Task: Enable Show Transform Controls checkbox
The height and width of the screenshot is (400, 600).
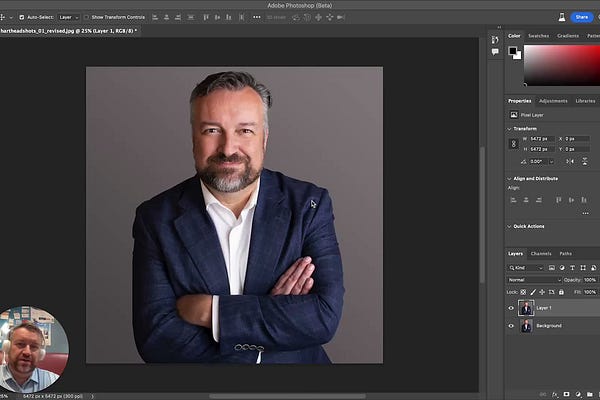Action: (86, 17)
